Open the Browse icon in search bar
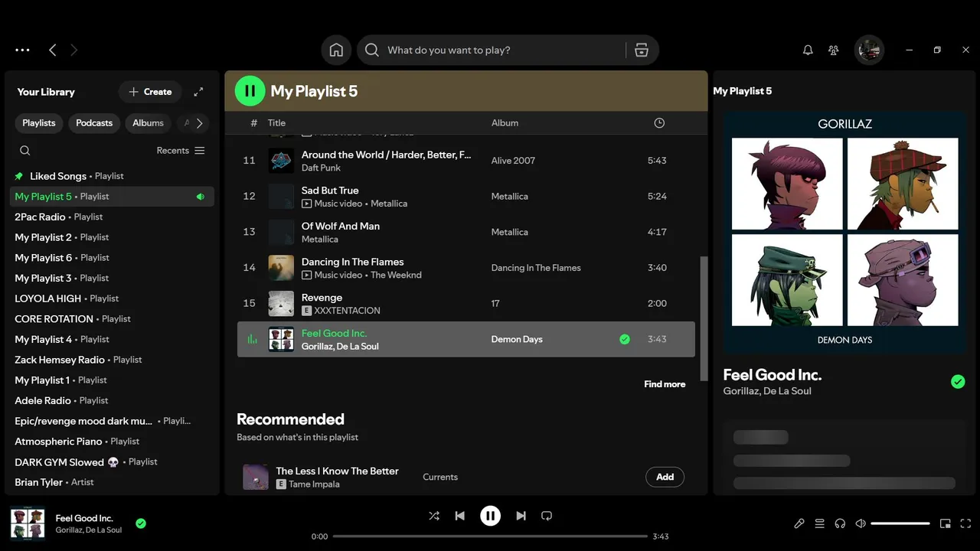The height and width of the screenshot is (551, 980). point(642,50)
